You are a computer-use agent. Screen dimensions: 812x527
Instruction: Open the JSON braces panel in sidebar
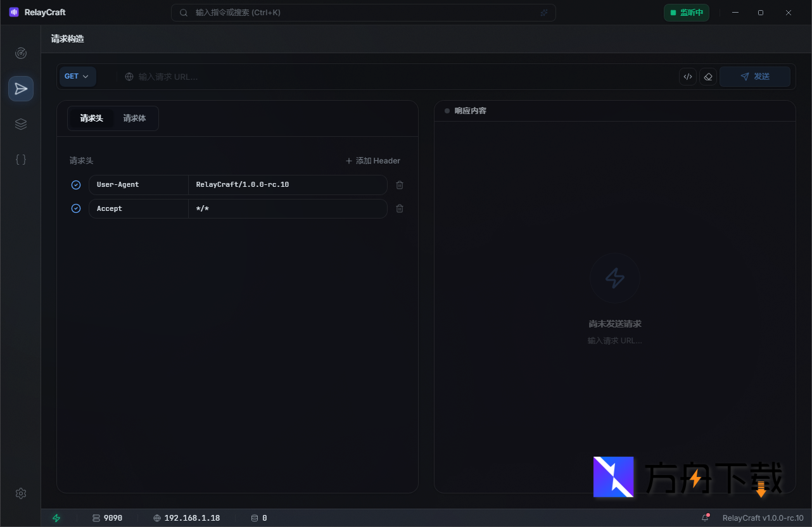pos(20,160)
